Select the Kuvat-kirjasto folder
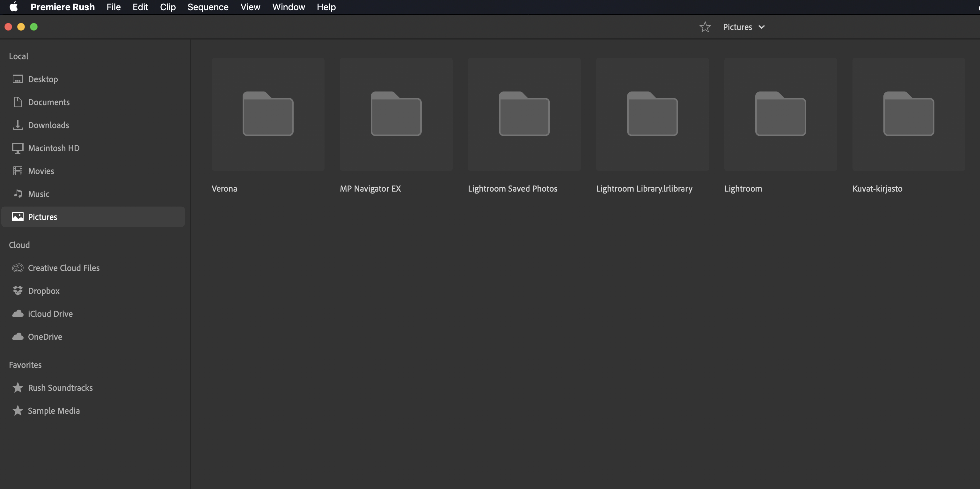Screen dimensions: 980x489 tap(908, 114)
